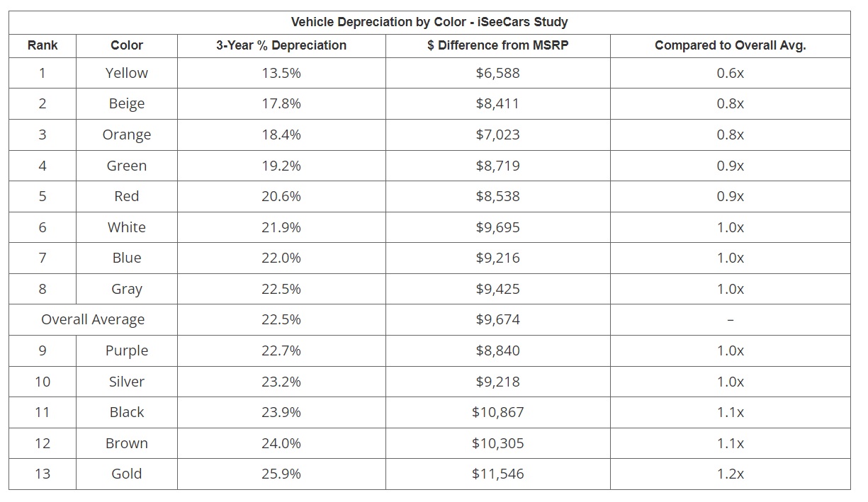Select the Gray color cell
Image resolution: width=868 pixels, height=502 pixels.
(127, 289)
